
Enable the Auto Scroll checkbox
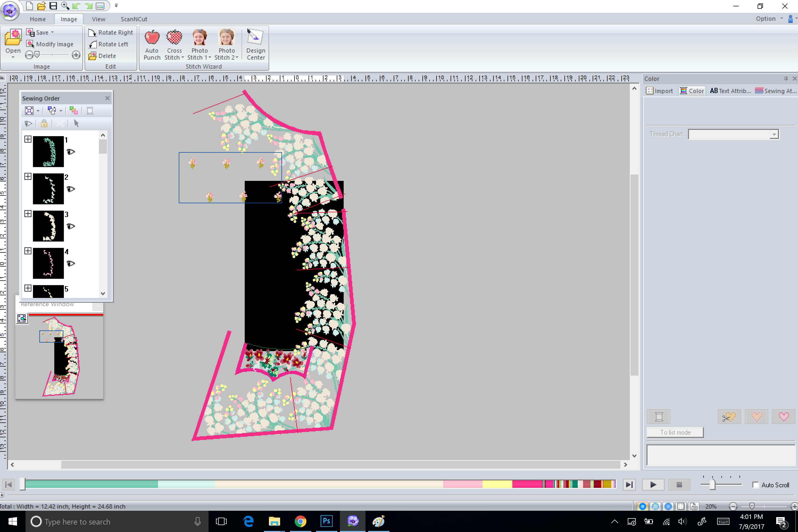point(755,485)
